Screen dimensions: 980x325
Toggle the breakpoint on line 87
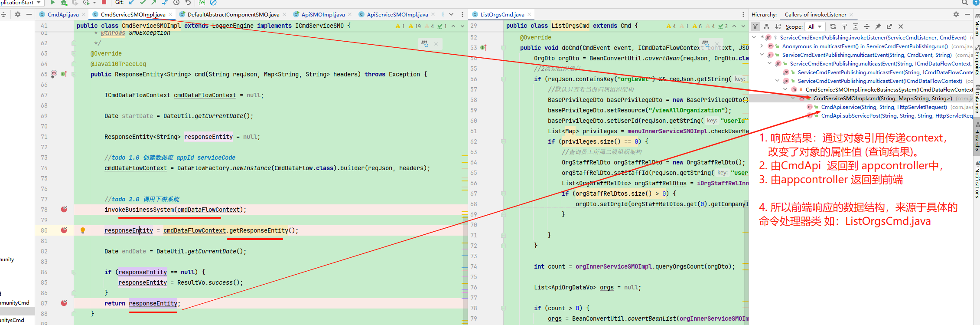tap(64, 303)
